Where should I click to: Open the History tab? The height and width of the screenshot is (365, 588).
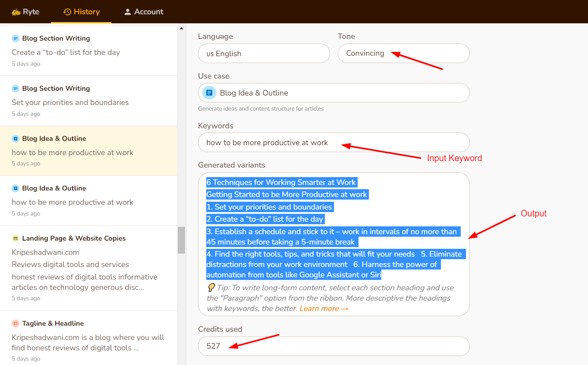pyautogui.click(x=81, y=12)
